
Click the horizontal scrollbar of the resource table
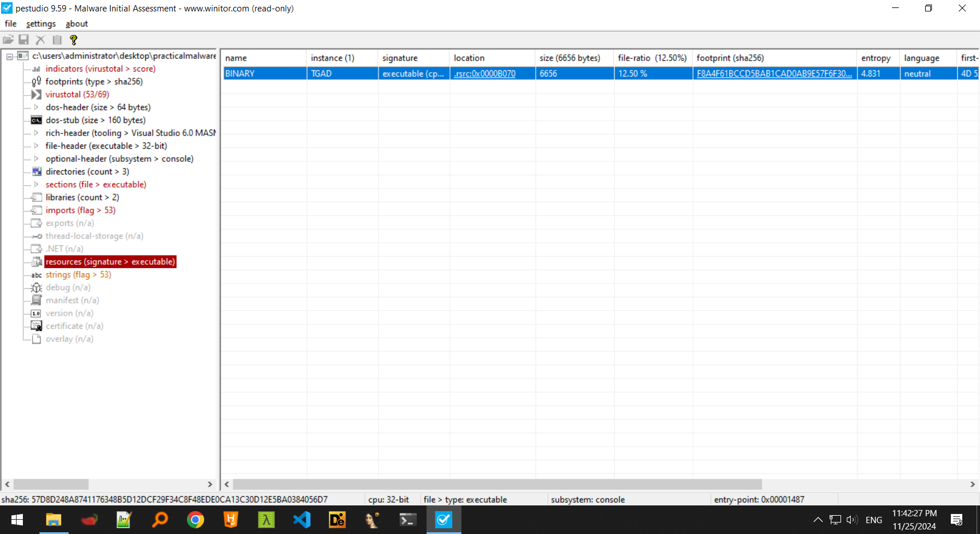pyautogui.click(x=497, y=484)
